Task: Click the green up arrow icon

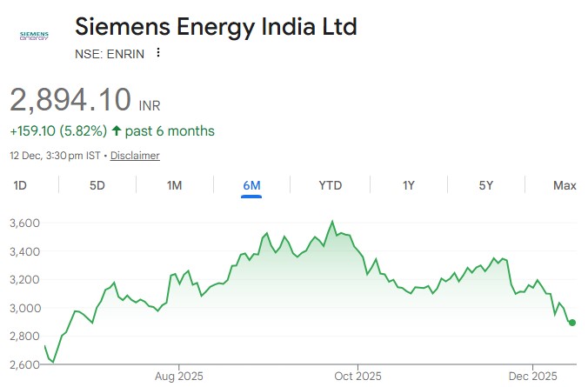Action: coord(118,131)
